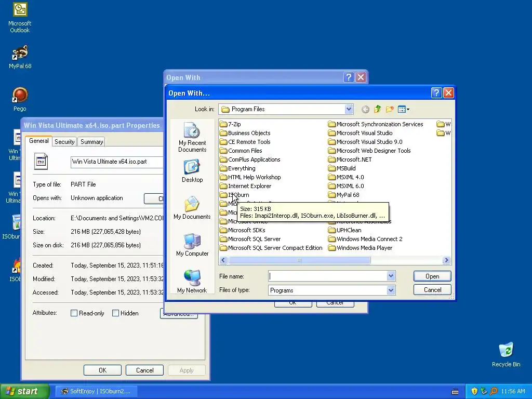Viewport: 532px width, 399px height.
Task: Go to My Recent Documents place
Action: [192, 137]
